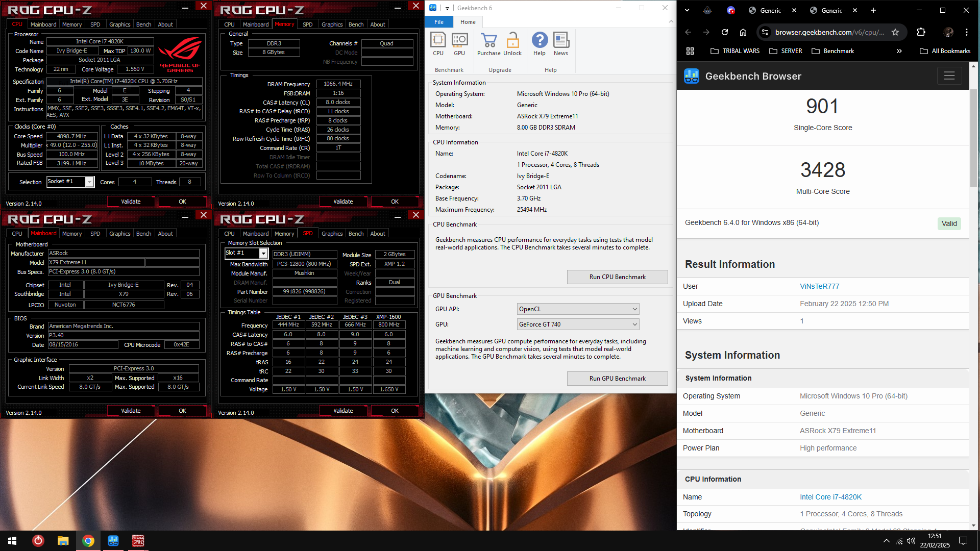Open the browser extensions puzzle icon
This screenshot has height=551, width=980.
point(921,32)
